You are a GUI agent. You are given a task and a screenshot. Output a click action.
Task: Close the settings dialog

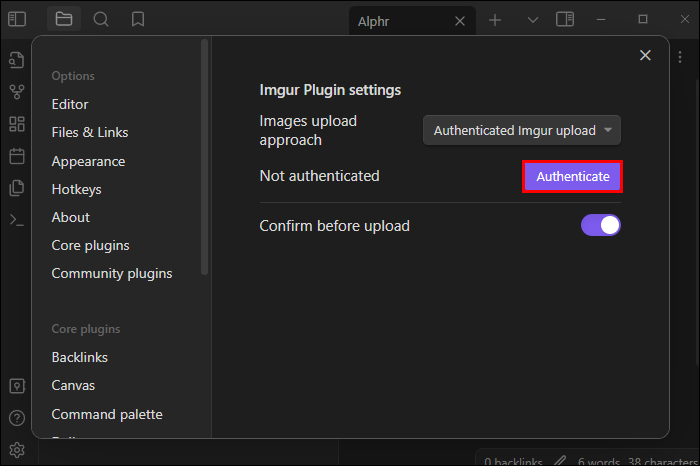(645, 56)
